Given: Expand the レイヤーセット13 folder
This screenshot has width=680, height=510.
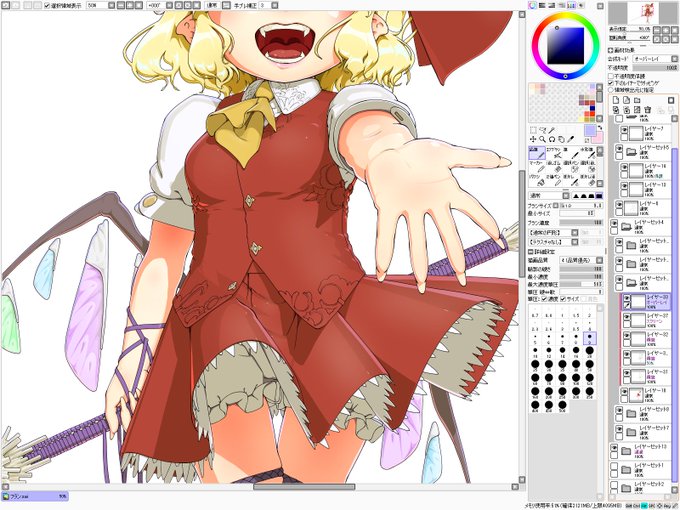Looking at the screenshot, I should [x=625, y=451].
